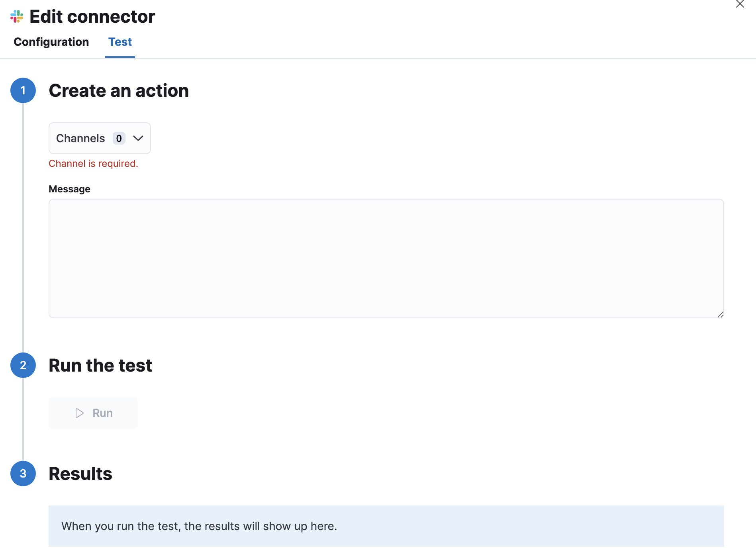Switch to the Configuration tab

click(51, 42)
